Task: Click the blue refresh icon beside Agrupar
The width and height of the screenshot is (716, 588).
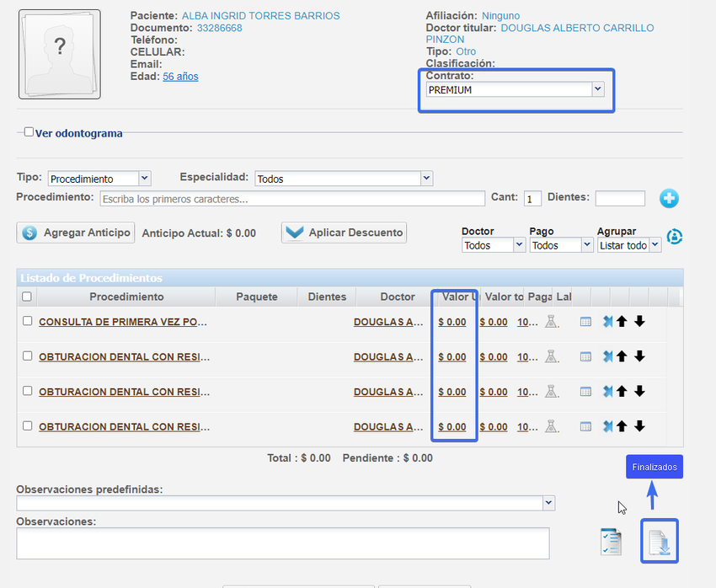Action: [x=674, y=238]
